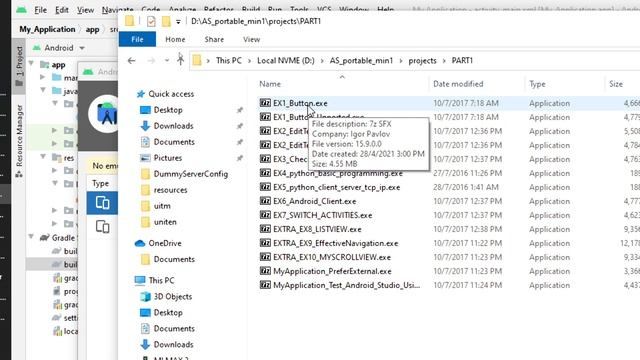Click app breadcrumb in Android Studio
Screen dimensions: 640x360
click(x=92, y=29)
